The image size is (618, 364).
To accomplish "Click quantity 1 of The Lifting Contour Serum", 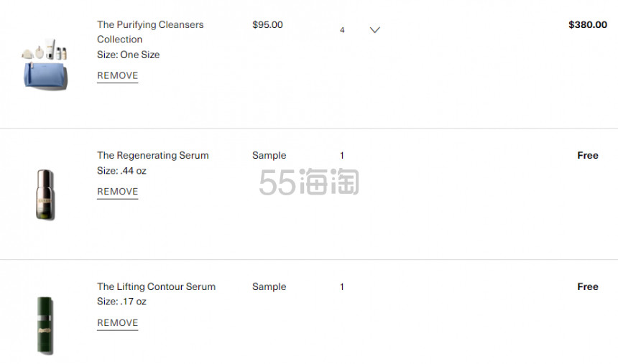I will (x=342, y=286).
